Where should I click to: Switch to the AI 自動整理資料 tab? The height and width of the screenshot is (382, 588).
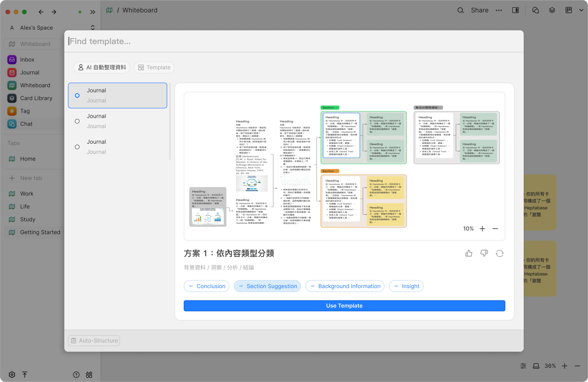click(x=102, y=67)
